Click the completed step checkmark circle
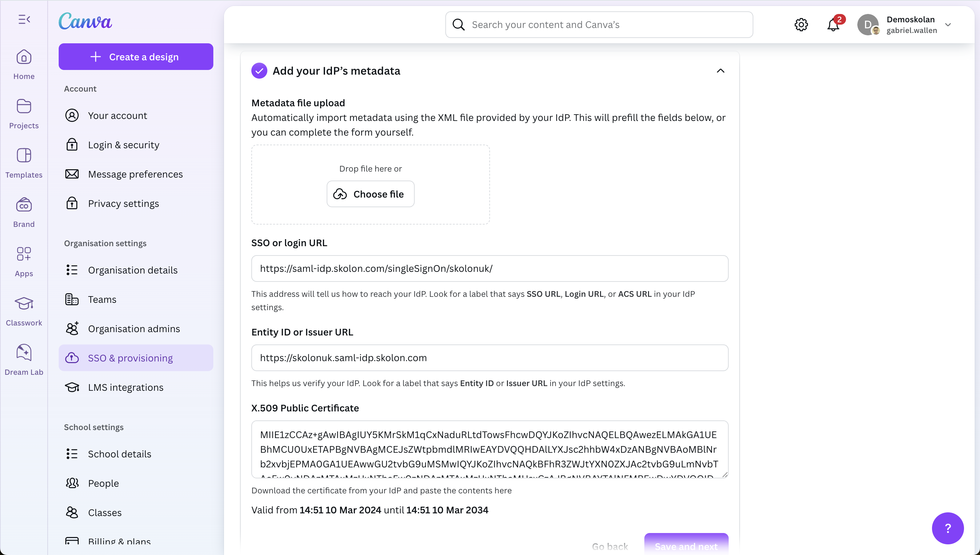980x555 pixels. pos(259,71)
